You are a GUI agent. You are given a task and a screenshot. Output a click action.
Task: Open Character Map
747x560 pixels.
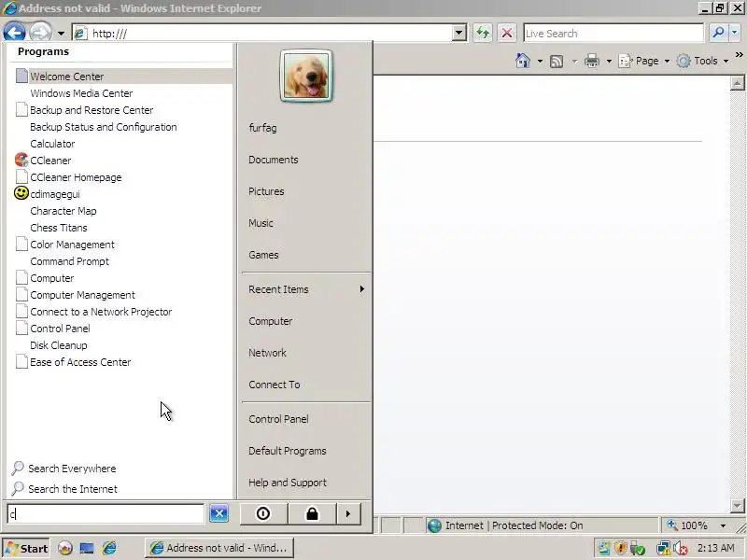[x=63, y=211]
